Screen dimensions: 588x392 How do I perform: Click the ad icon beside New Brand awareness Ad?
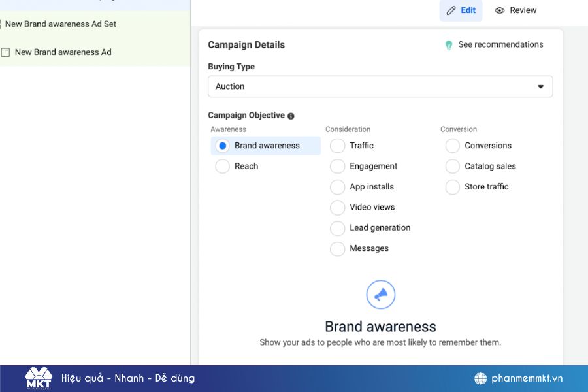5,52
